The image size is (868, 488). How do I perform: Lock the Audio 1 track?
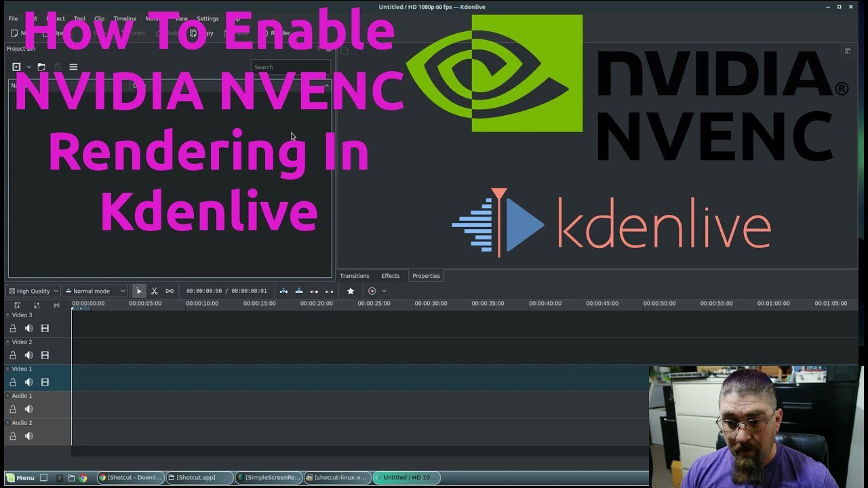(13, 409)
